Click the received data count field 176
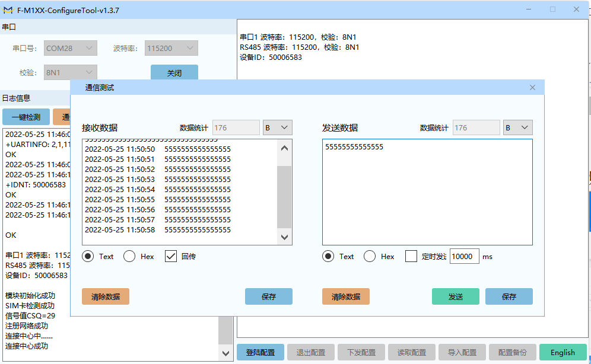Image resolution: width=591 pixels, height=364 pixels. pos(236,127)
